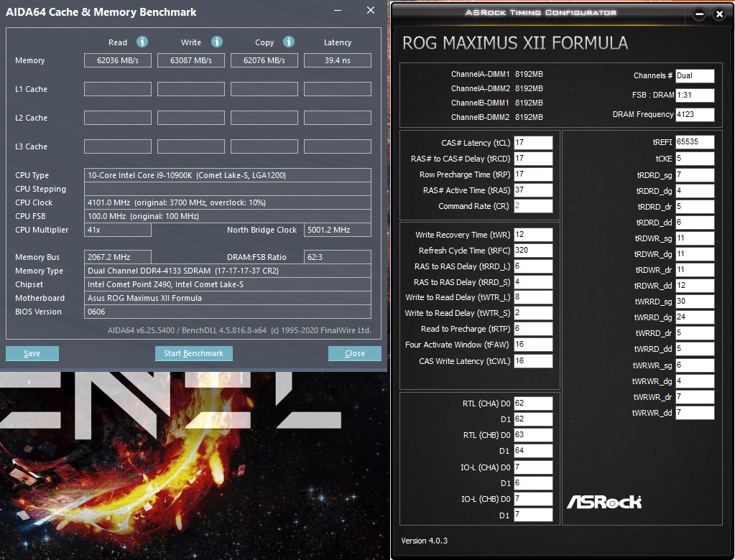
Task: Click the tWTR_L field showing 8
Action: pos(533,297)
